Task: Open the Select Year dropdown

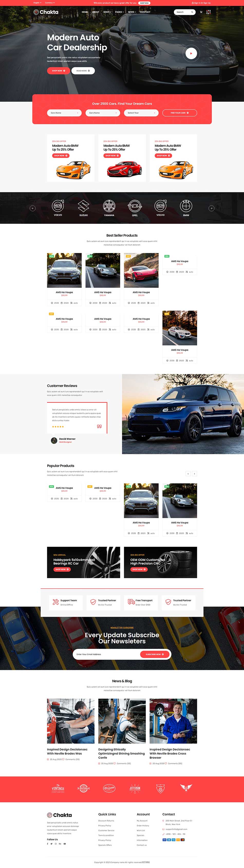Action: [x=141, y=113]
